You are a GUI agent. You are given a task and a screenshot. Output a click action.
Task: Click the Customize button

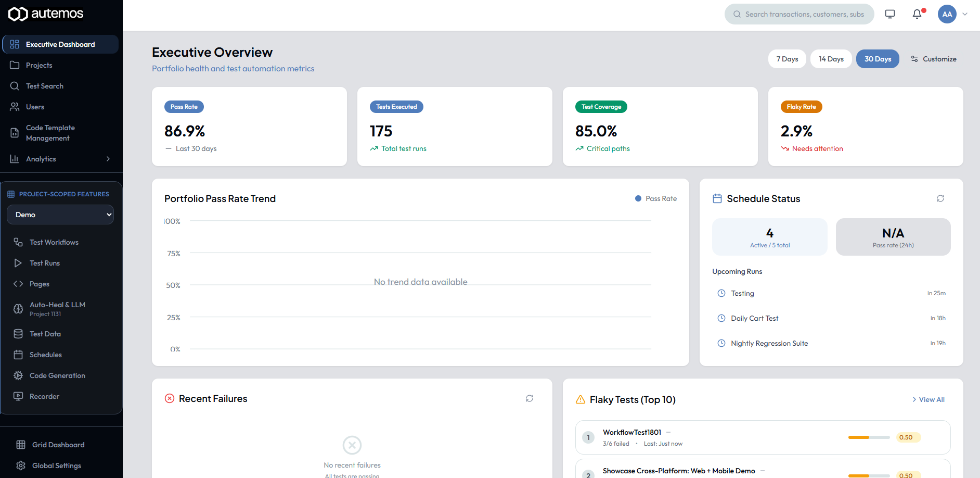pyautogui.click(x=934, y=59)
